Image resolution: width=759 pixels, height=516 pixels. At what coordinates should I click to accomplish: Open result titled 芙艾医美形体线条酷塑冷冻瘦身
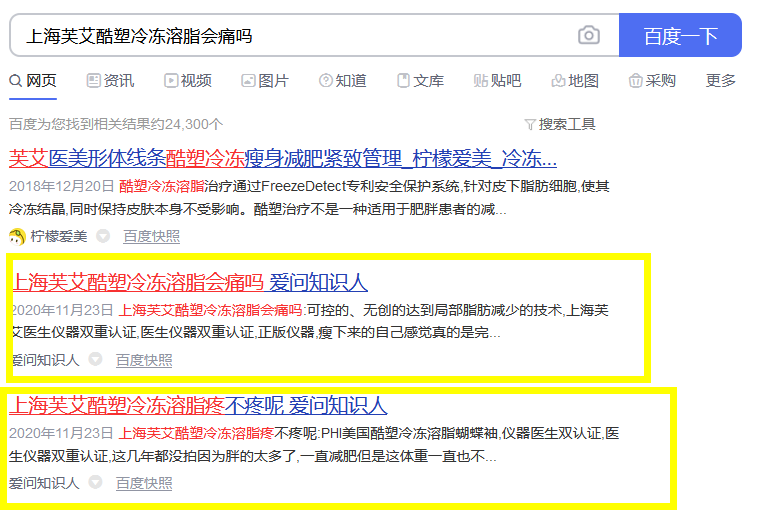click(283, 159)
